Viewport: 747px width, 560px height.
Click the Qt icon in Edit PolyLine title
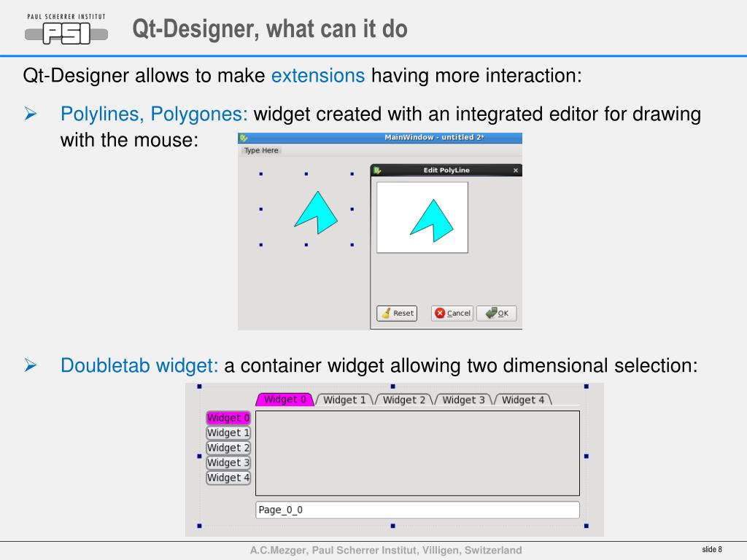point(377,171)
